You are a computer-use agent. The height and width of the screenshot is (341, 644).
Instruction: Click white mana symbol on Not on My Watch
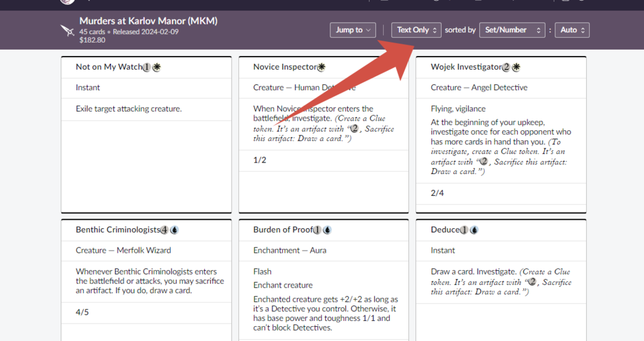156,67
